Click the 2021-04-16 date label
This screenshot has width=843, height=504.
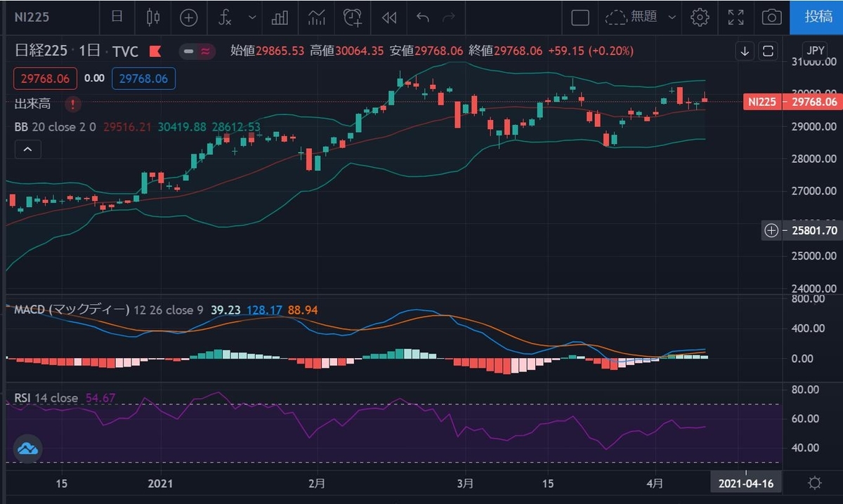(x=746, y=484)
